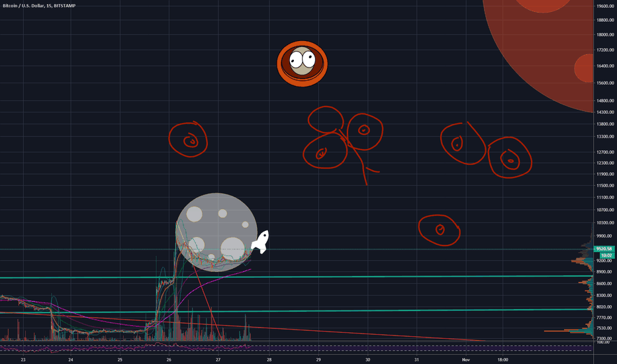Image resolution: width=617 pixels, height=364 pixels.
Task: Click the 19600.00 price axis label
Action: 605,7
